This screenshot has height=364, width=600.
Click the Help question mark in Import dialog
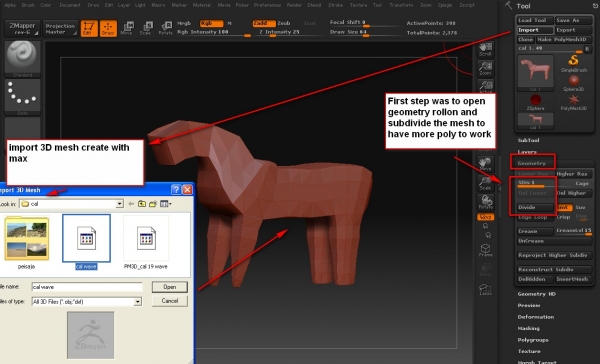176,189
